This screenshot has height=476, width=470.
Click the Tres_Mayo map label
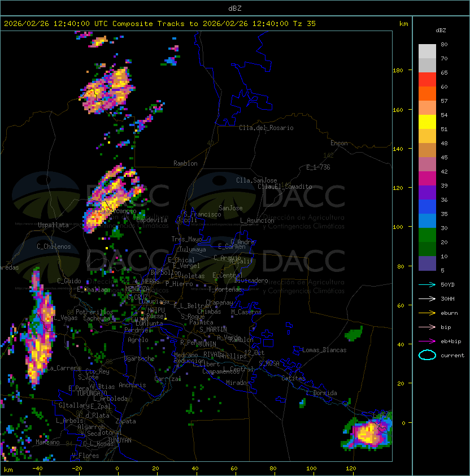click(x=186, y=239)
